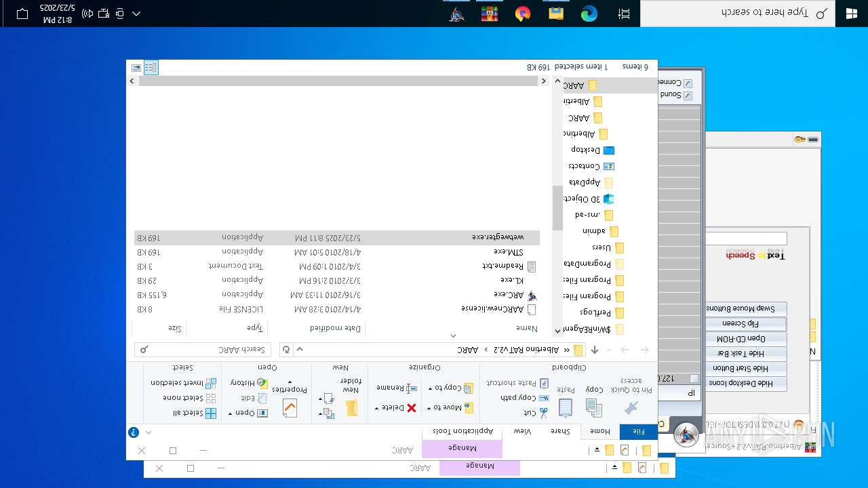The width and height of the screenshot is (868, 488).
Task: Open Customize Quick Access Toolbar dropdown
Action: click(597, 449)
